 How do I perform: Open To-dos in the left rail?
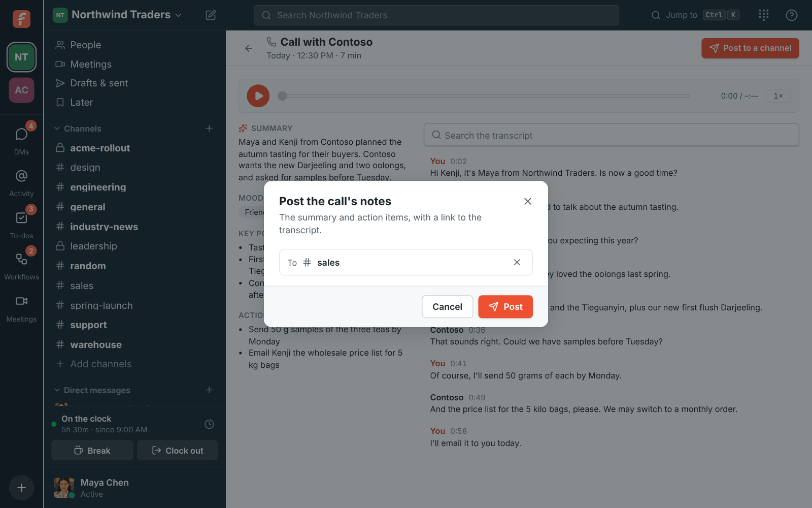pyautogui.click(x=21, y=224)
